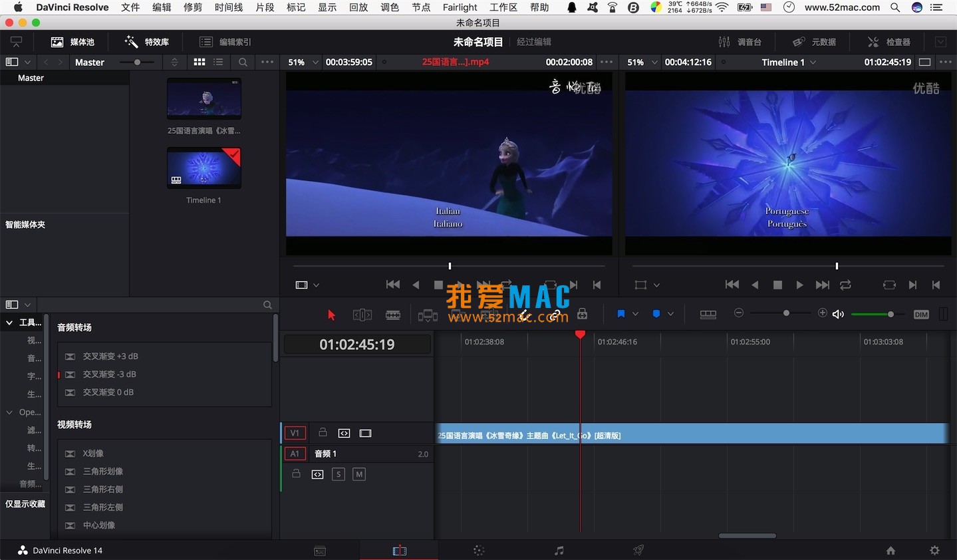The width and height of the screenshot is (957, 560).
Task: Zoom in the timeline with plus icon
Action: 823,313
